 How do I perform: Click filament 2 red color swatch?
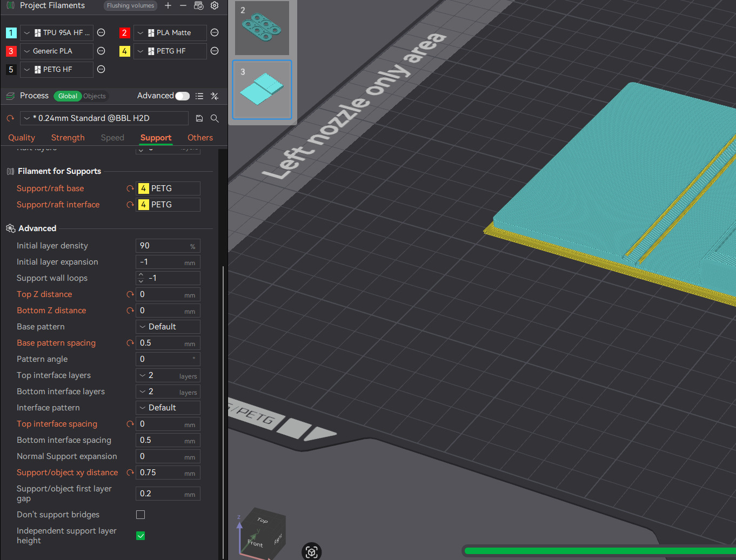tap(124, 32)
